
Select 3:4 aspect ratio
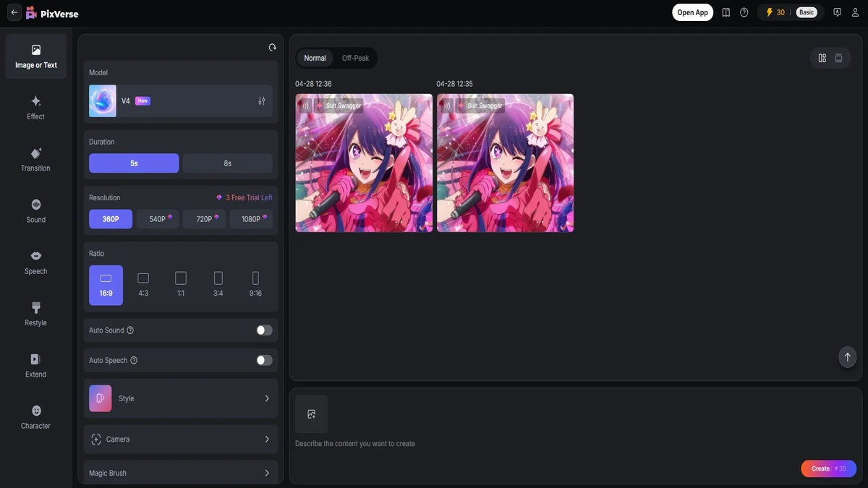[218, 286]
